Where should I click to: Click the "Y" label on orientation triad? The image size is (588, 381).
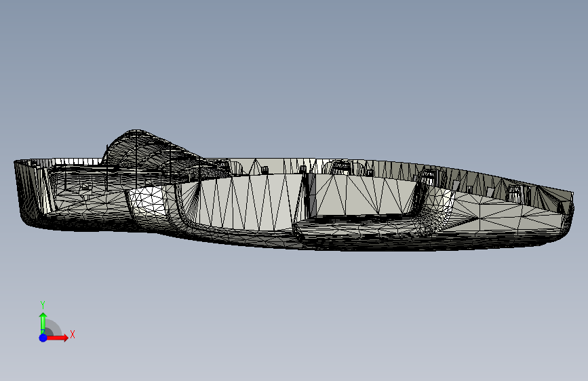pos(43,305)
